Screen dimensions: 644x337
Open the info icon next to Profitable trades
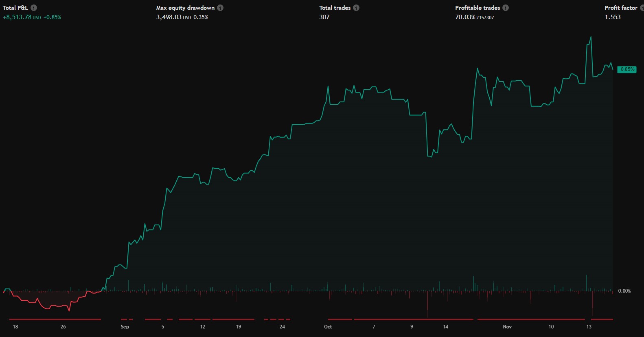pos(506,8)
